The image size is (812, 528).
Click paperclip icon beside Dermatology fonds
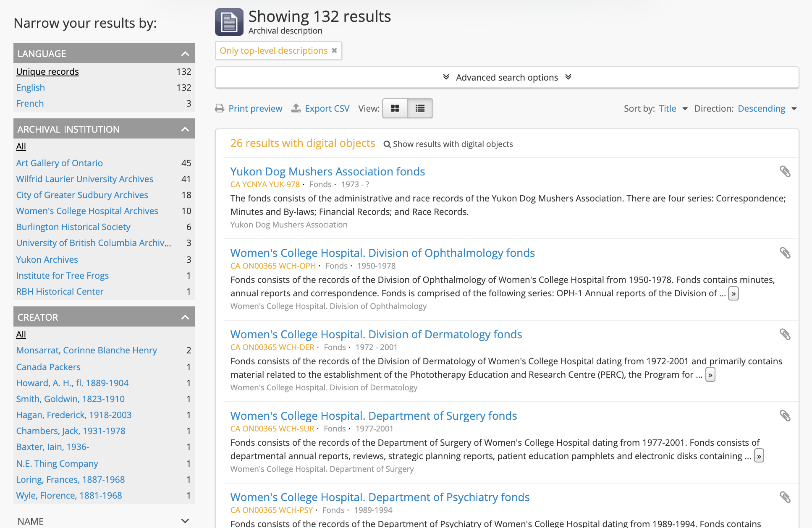[785, 334]
